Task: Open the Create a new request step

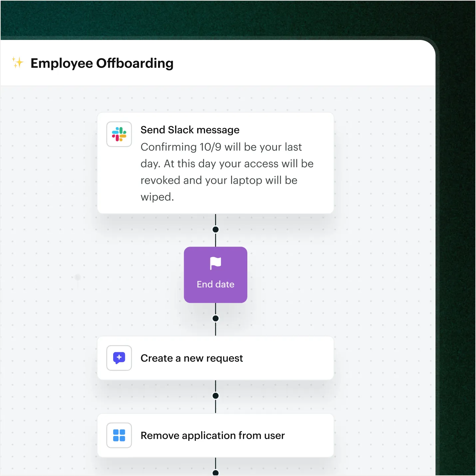Action: click(216, 358)
